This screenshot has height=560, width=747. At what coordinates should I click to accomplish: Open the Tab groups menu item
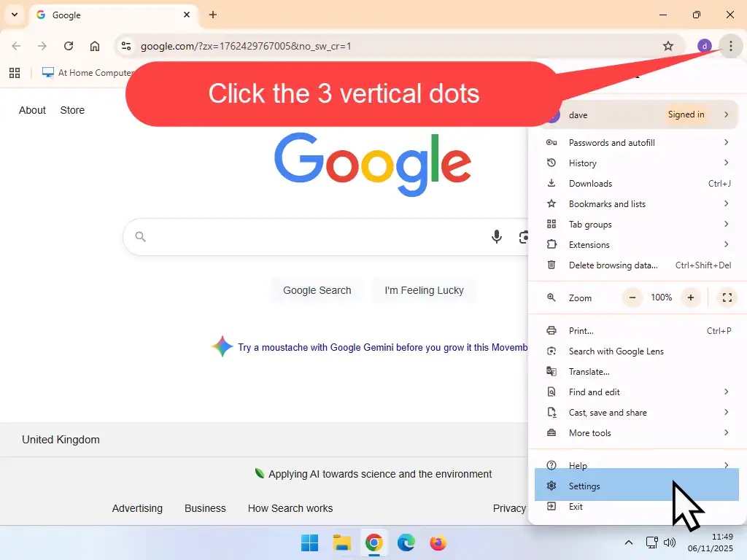589,224
